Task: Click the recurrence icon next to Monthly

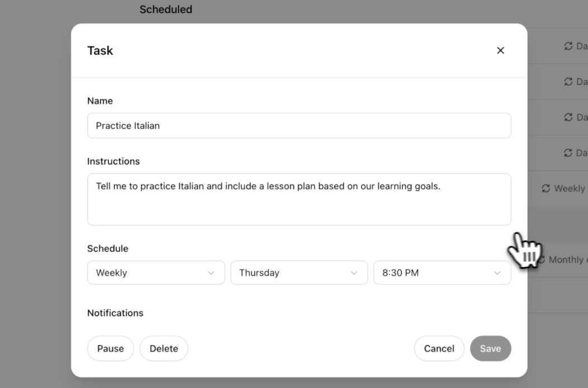Action: click(x=542, y=259)
